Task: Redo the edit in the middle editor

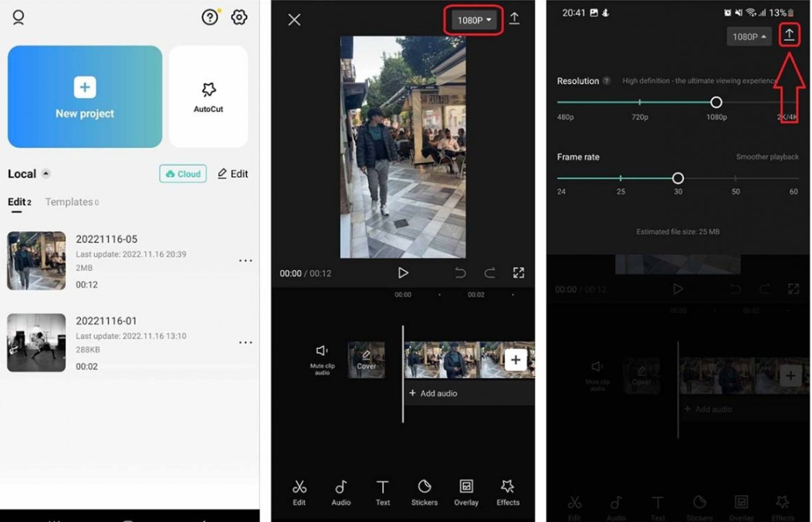Action: (489, 273)
